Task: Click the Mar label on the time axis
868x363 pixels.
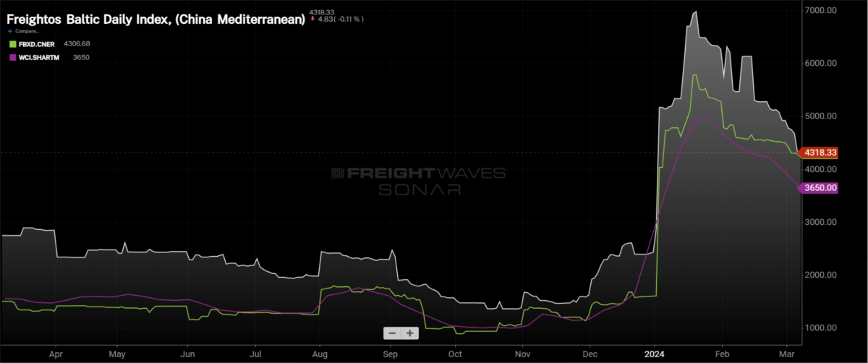Action: (786, 355)
